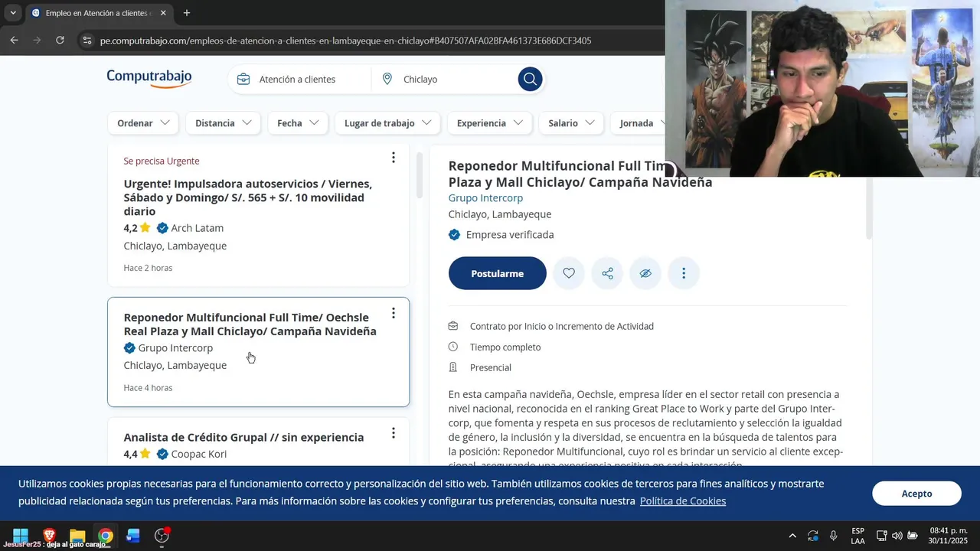Viewport: 980px width, 551px height.
Task: Open the tab search dropdown arrow
Action: pyautogui.click(x=13, y=13)
